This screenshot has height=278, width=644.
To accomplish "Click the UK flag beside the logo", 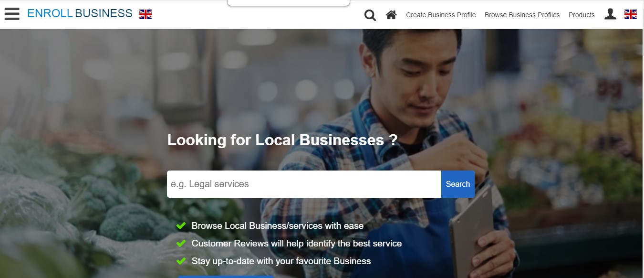I will coord(145,14).
